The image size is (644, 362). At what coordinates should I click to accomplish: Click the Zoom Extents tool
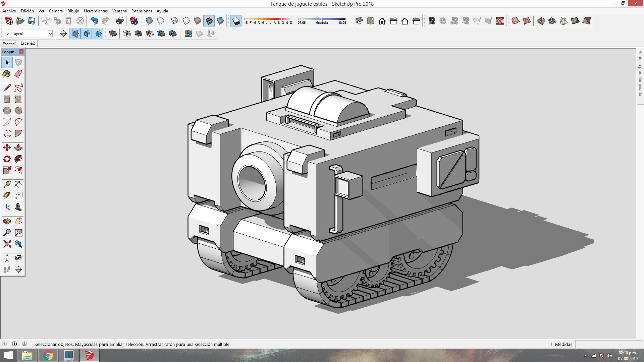(x=7, y=244)
